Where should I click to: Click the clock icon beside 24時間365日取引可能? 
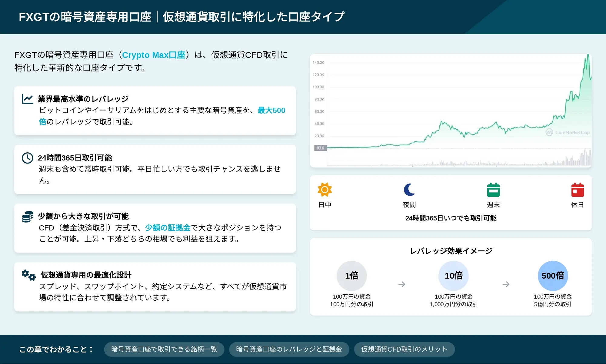coord(27,158)
